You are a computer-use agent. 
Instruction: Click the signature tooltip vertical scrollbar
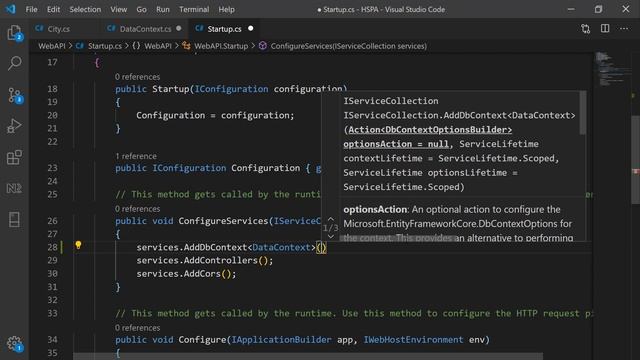(x=583, y=113)
